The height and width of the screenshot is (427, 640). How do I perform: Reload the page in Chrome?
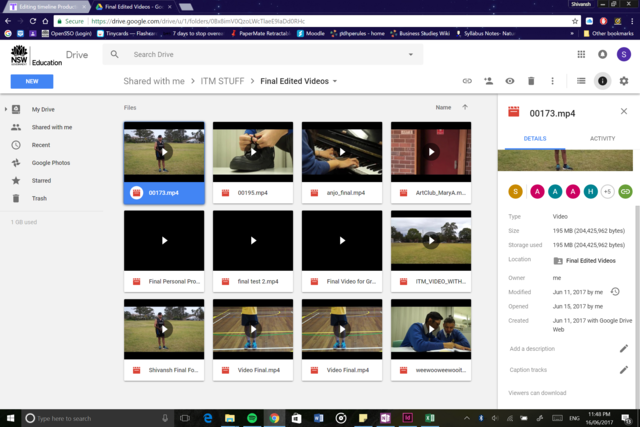pos(33,21)
